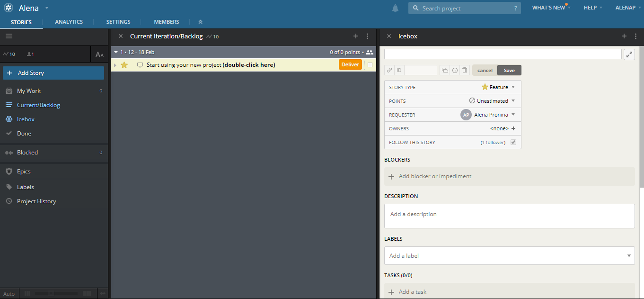
Task: Click the velocity indicator in the sidebar
Action: [9, 54]
